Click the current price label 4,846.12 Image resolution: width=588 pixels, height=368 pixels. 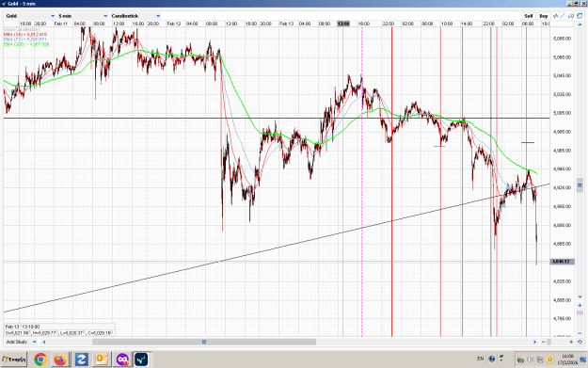pyautogui.click(x=562, y=262)
